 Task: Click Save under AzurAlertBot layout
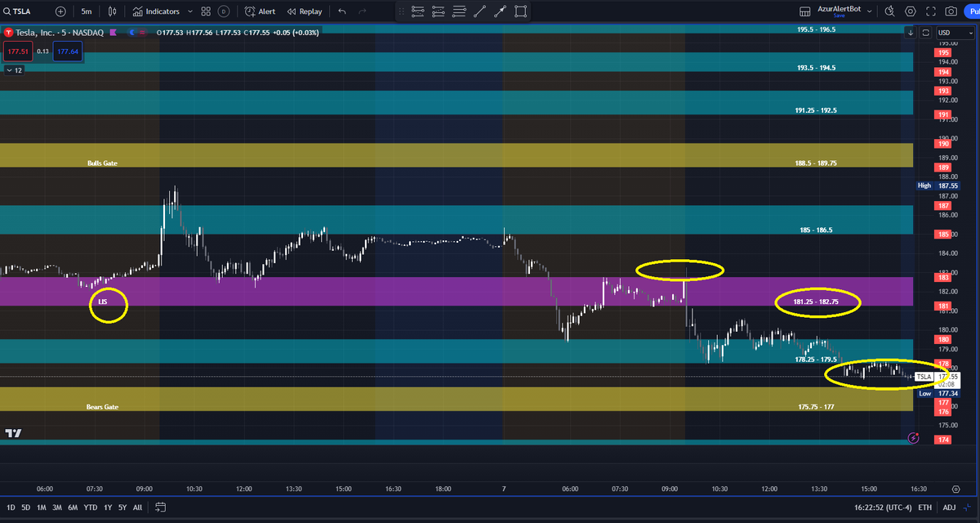840,16
